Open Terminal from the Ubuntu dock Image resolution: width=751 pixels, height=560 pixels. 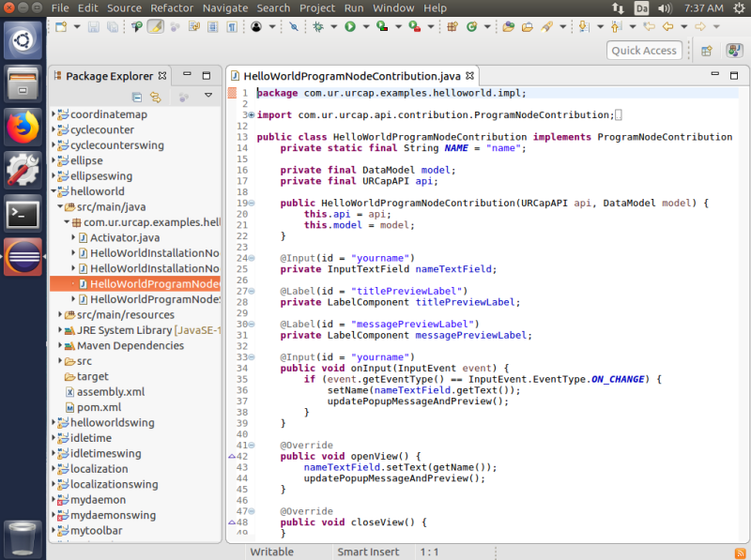click(23, 214)
